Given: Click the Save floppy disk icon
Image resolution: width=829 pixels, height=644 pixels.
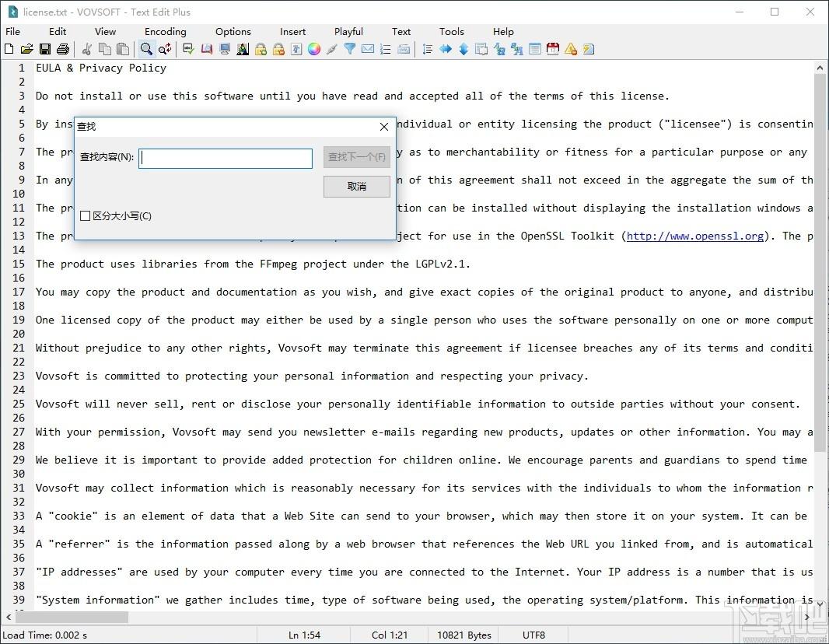Looking at the screenshot, I should 45,49.
